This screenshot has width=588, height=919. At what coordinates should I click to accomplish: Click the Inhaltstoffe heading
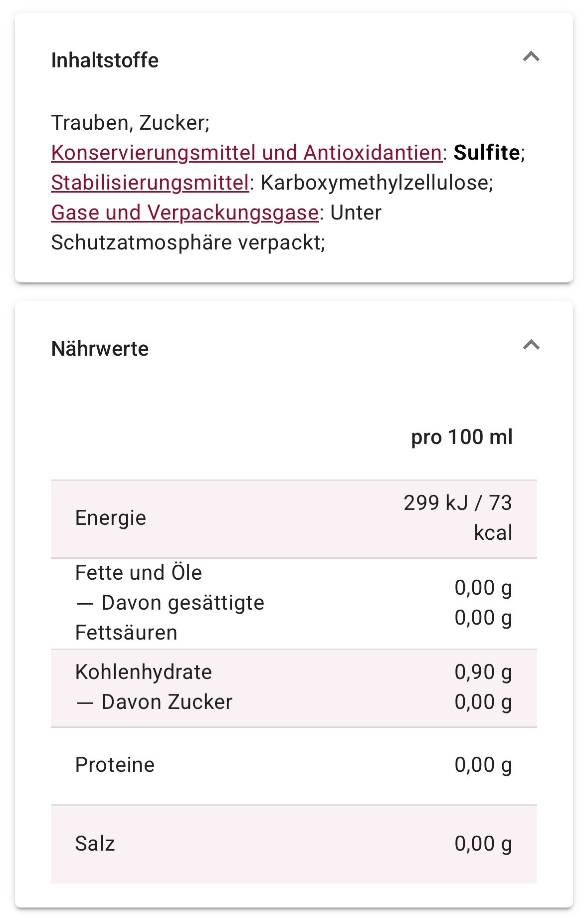pyautogui.click(x=105, y=60)
